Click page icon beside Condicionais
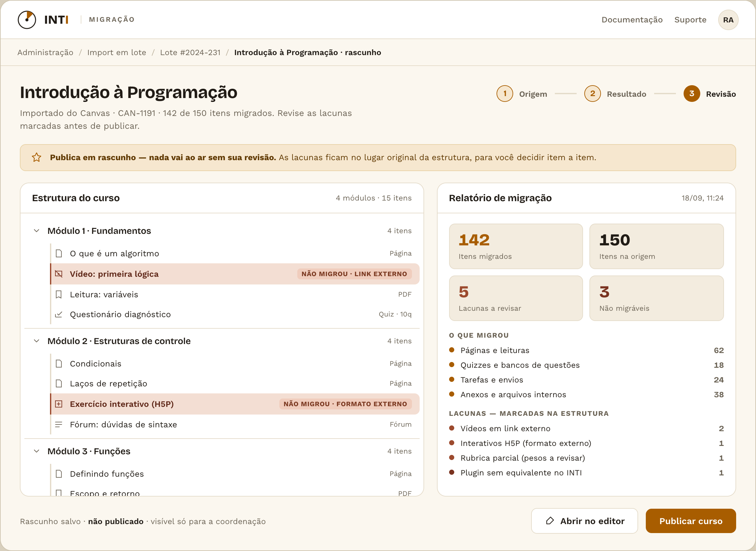Viewport: 756px width, 551px height. (59, 364)
